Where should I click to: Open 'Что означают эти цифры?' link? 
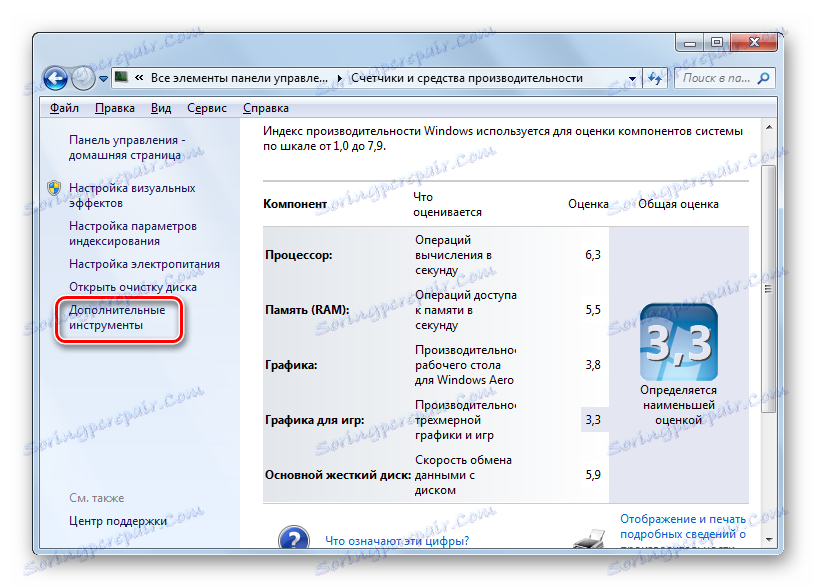tap(397, 541)
